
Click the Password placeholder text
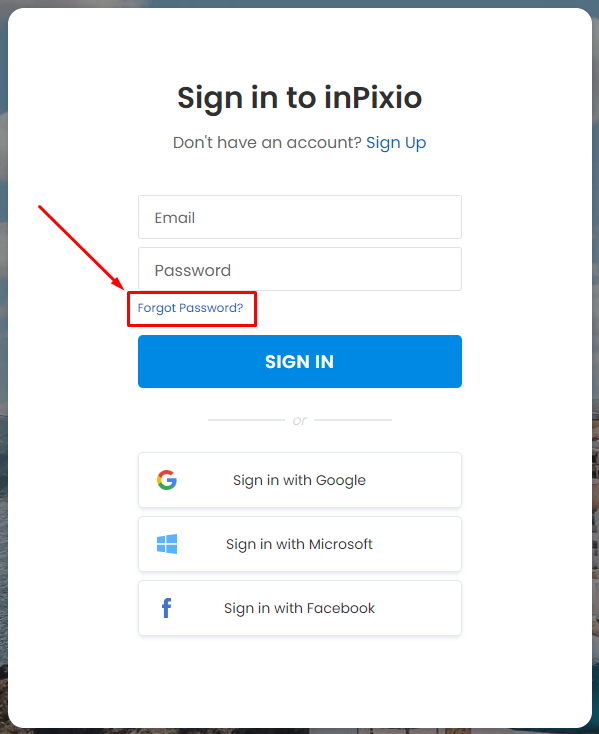point(192,270)
